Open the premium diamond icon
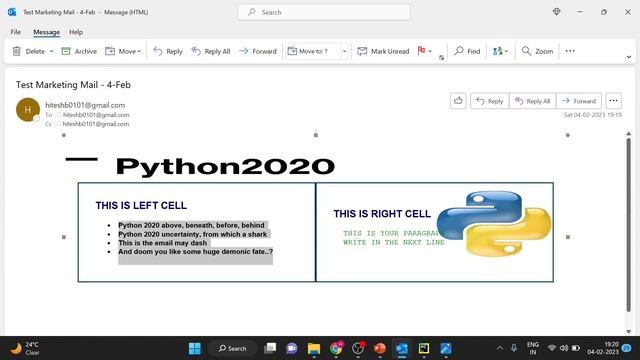The image size is (640, 360). click(556, 12)
